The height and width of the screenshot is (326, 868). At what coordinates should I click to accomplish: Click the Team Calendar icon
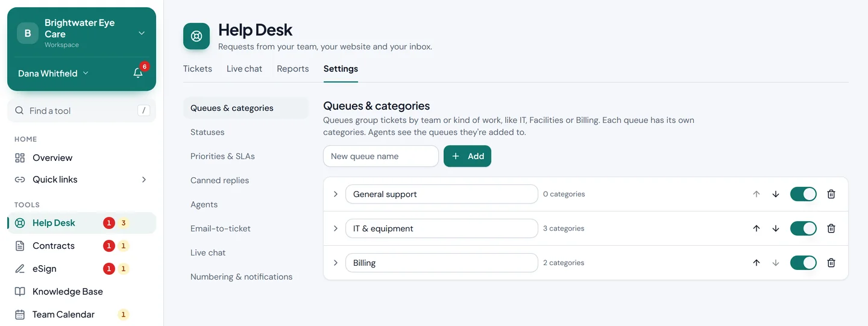(x=20, y=315)
